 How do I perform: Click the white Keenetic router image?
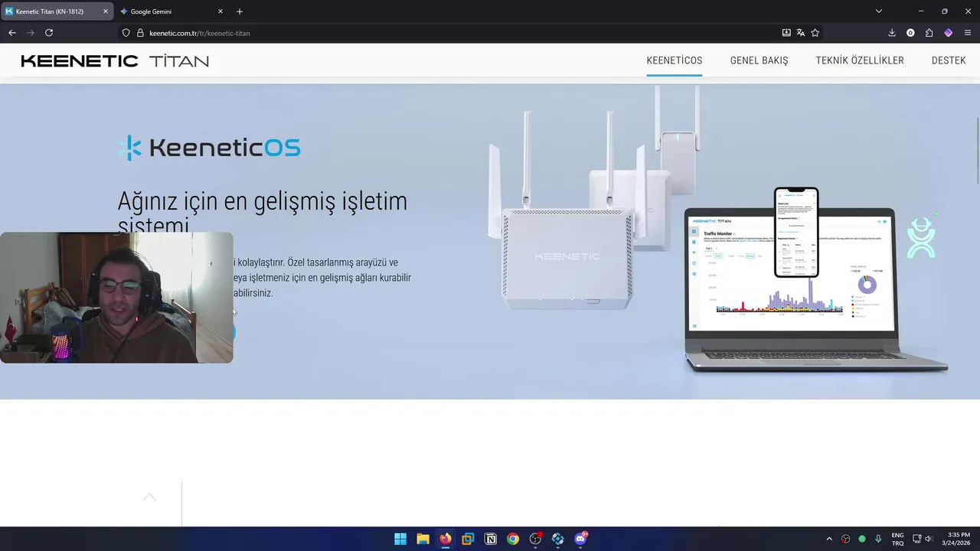click(567, 230)
